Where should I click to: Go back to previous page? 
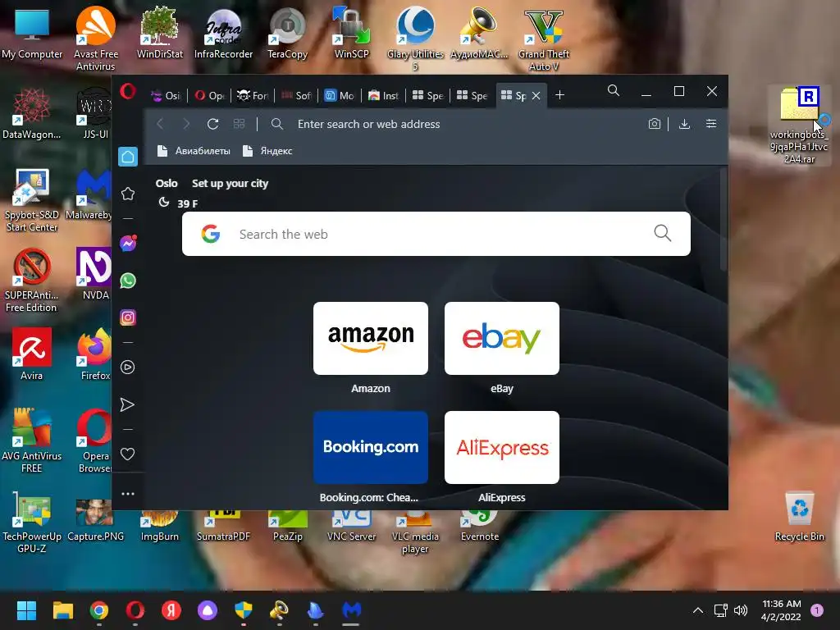click(160, 125)
